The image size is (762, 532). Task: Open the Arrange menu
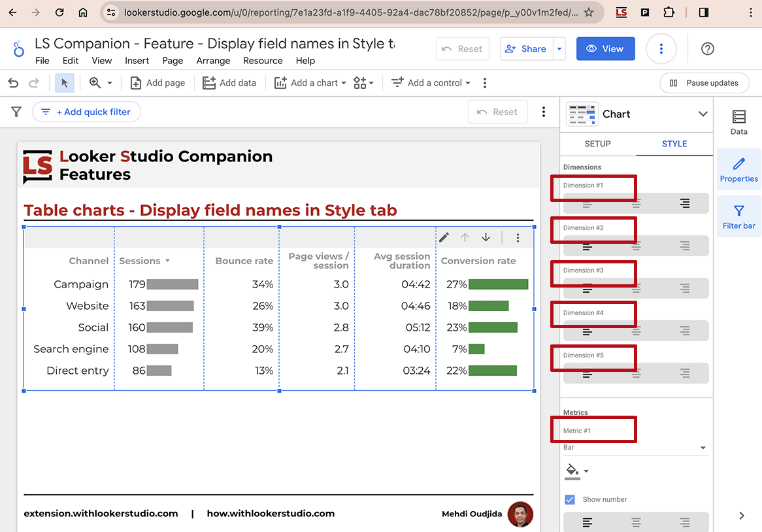click(213, 61)
